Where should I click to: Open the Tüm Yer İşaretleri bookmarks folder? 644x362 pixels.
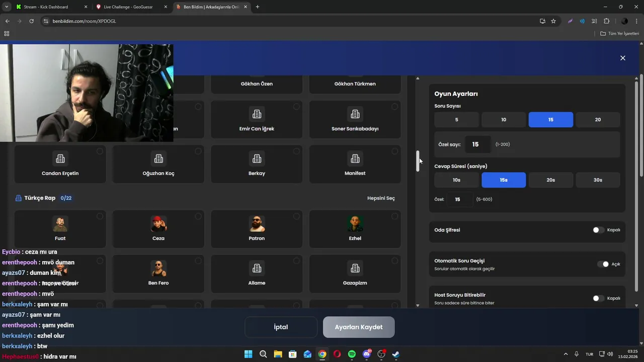(619, 34)
